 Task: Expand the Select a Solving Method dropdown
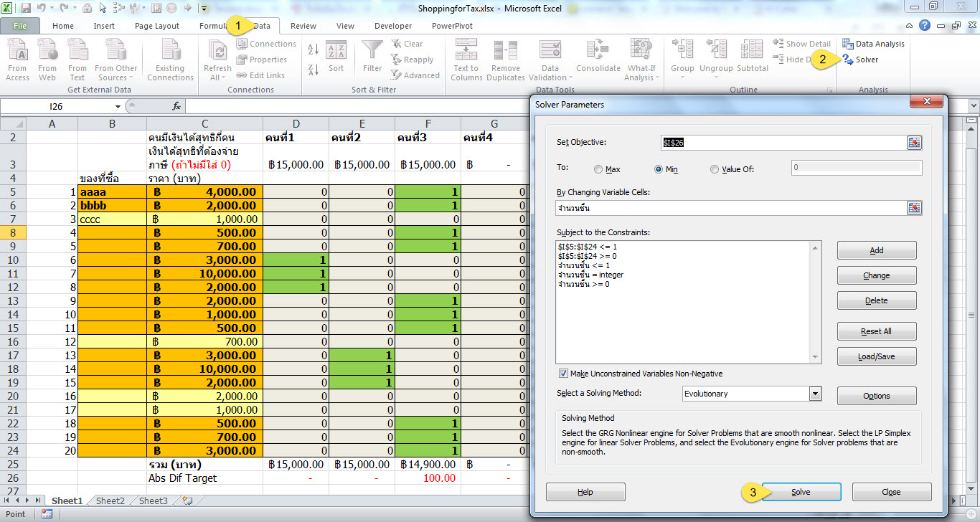tap(814, 394)
